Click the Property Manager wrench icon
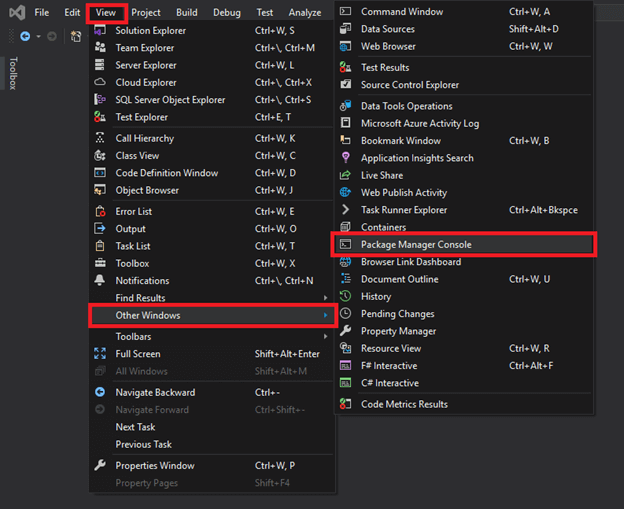The width and height of the screenshot is (624, 509). point(345,331)
